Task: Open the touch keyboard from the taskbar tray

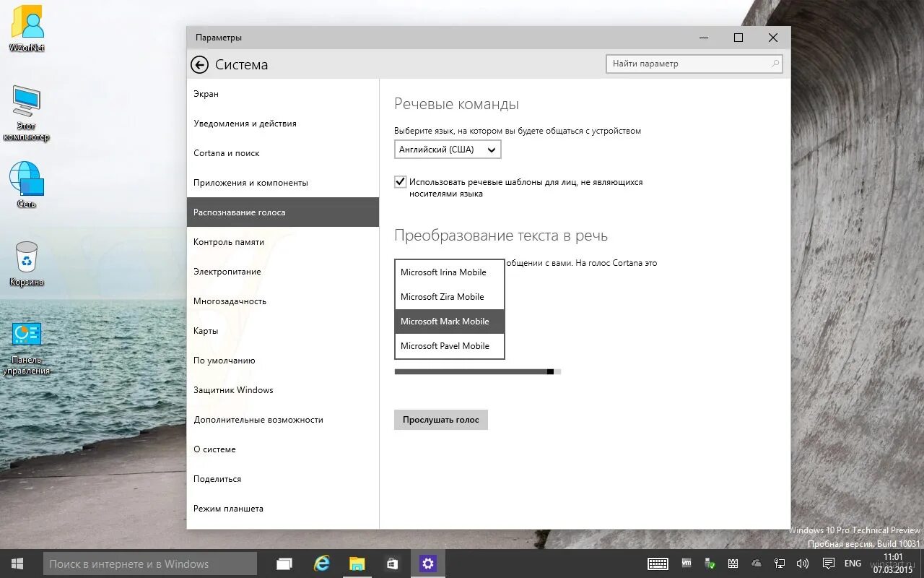Action: click(x=658, y=564)
